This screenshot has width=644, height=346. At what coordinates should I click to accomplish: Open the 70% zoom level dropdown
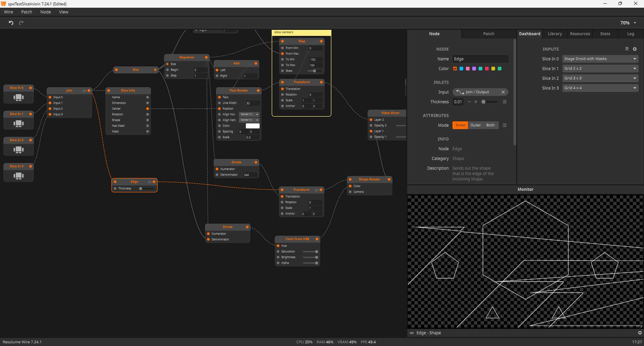point(628,23)
